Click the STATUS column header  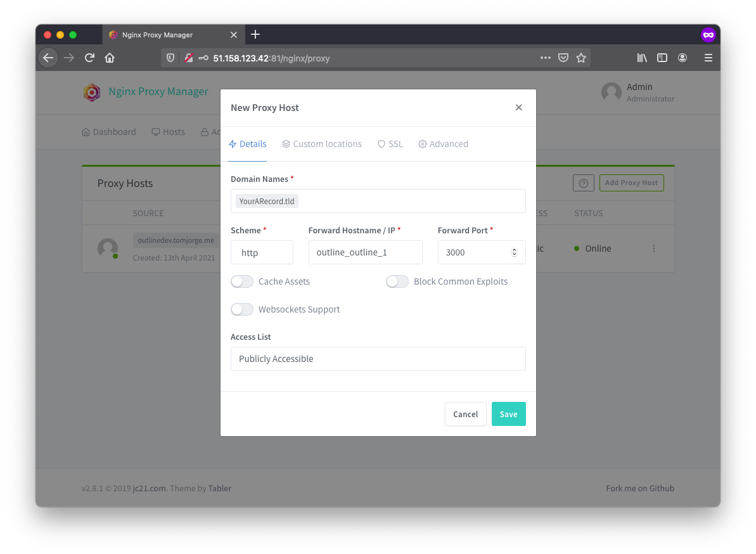coord(588,213)
